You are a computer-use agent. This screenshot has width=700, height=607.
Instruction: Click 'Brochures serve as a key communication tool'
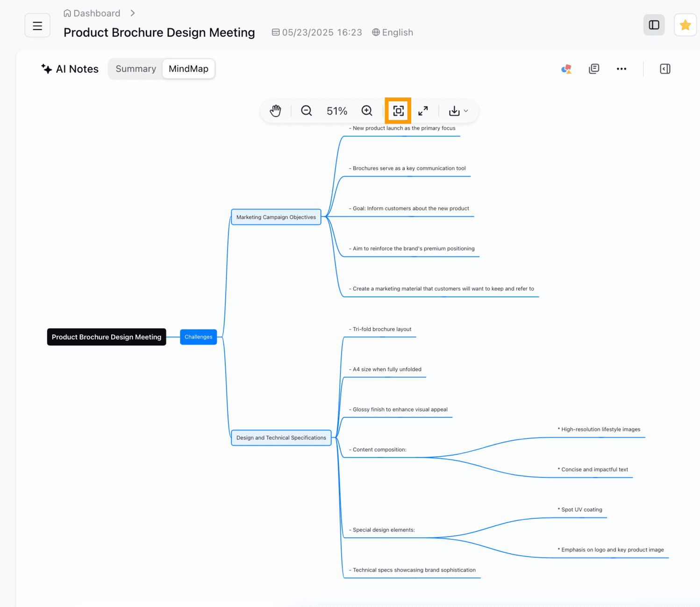click(407, 169)
